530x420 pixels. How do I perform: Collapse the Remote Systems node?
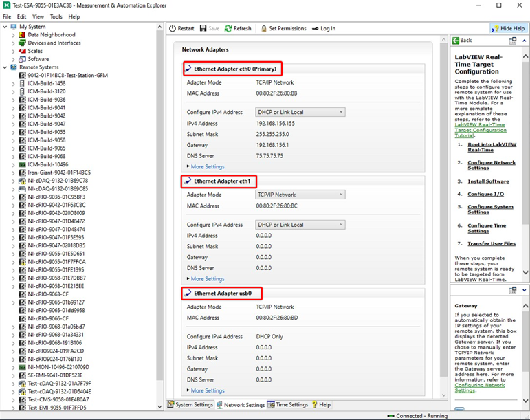5,67
